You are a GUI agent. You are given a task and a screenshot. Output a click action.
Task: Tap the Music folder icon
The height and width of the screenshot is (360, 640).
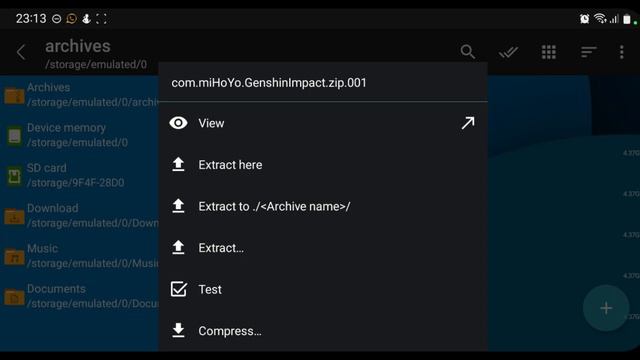pyautogui.click(x=14, y=257)
